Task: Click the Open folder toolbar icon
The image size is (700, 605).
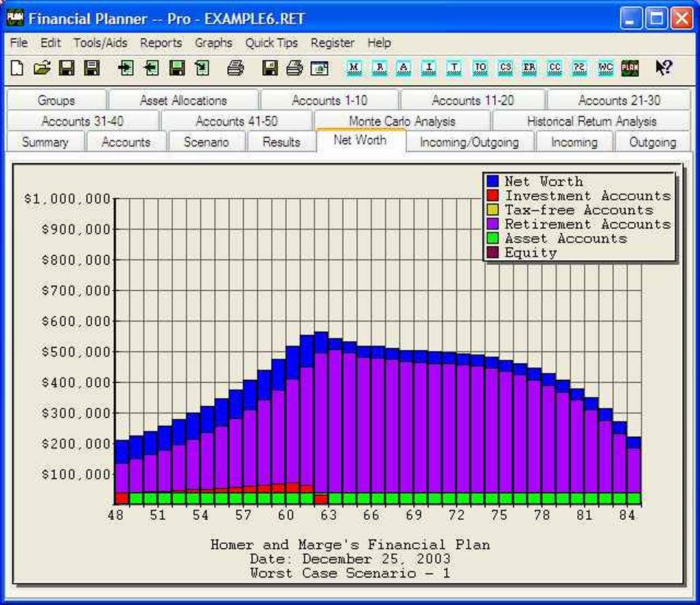Action: (x=42, y=68)
